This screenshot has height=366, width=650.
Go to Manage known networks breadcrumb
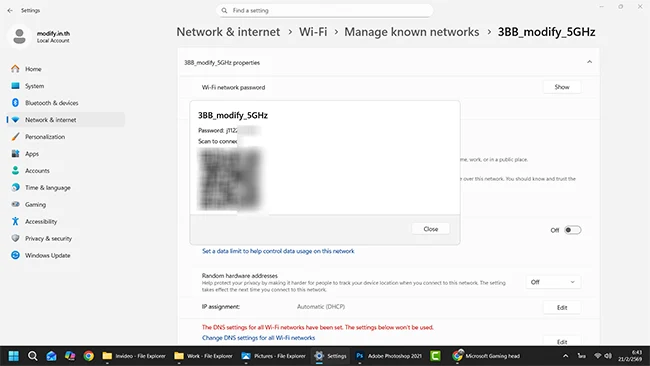tap(412, 32)
